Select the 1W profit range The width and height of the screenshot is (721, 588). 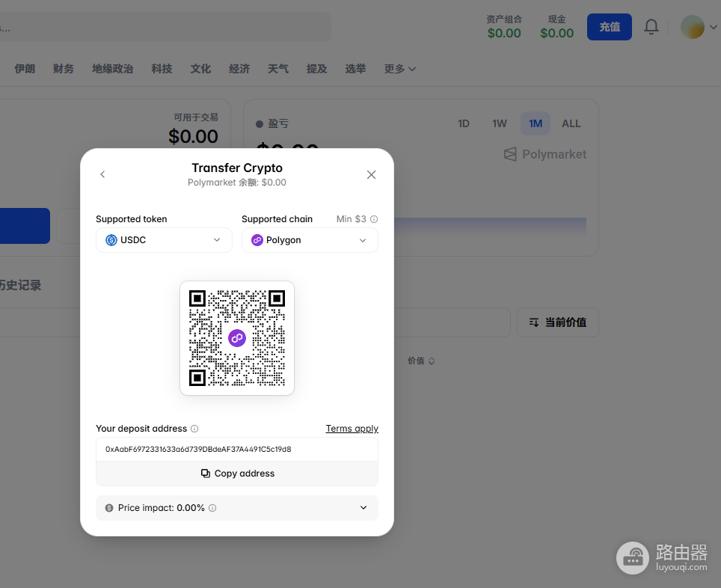500,123
